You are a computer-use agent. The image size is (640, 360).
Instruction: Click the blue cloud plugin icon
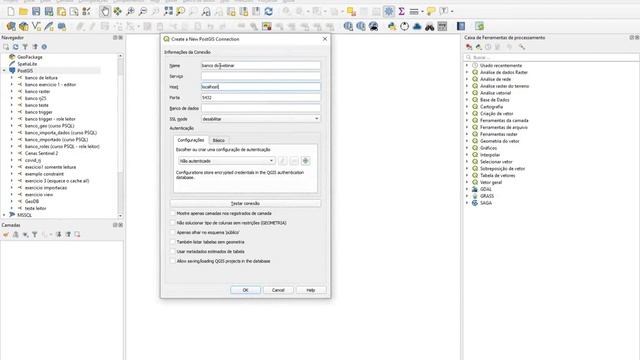click(417, 27)
